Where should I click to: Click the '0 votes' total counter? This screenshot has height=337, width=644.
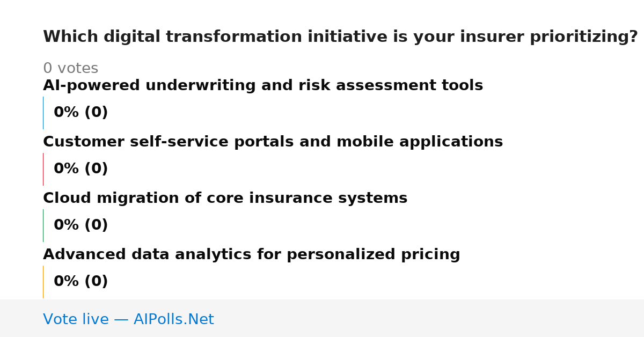[70, 69]
